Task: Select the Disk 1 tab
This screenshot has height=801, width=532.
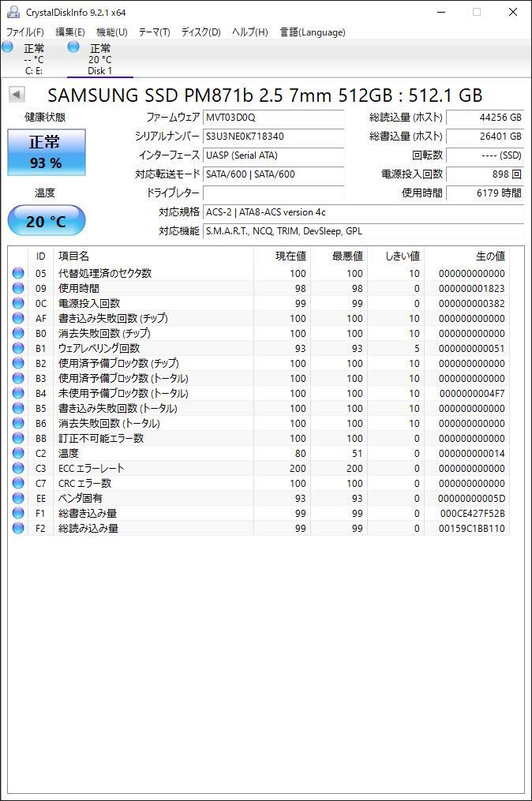Action: pos(99,58)
